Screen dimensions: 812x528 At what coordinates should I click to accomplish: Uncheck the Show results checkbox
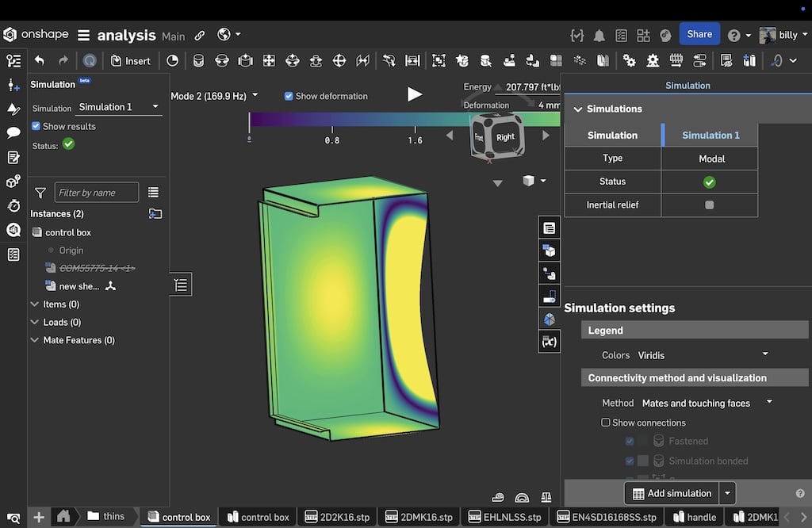36,126
